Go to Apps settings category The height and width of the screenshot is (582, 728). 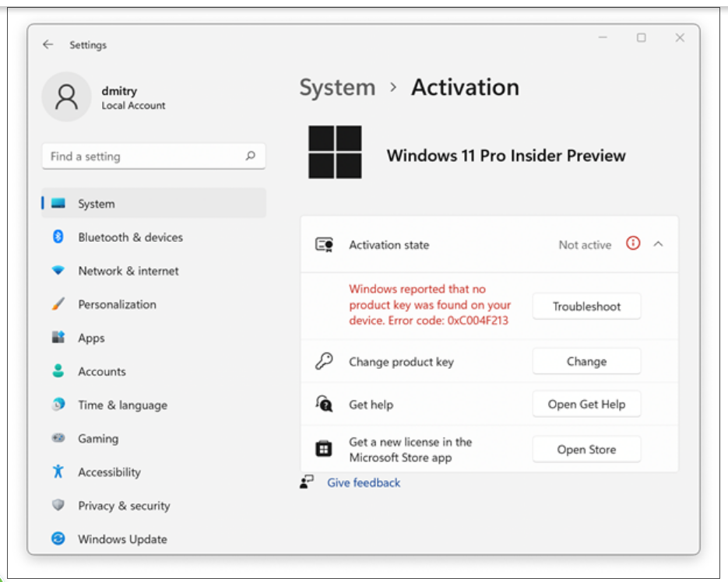coord(91,338)
